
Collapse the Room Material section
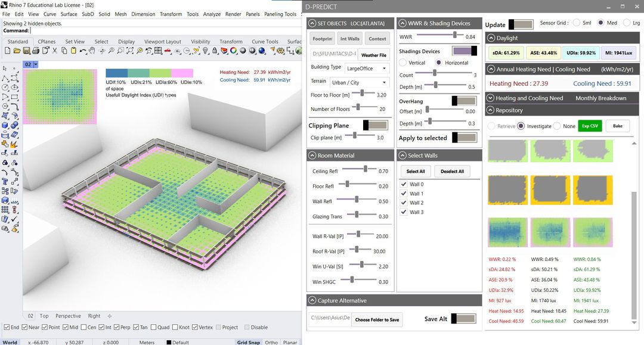pyautogui.click(x=312, y=156)
